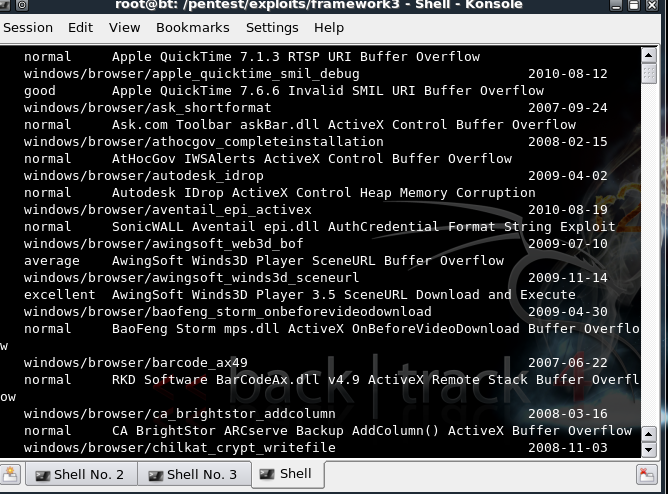Click the date 2010-08-19
The height and width of the screenshot is (494, 668).
click(568, 210)
